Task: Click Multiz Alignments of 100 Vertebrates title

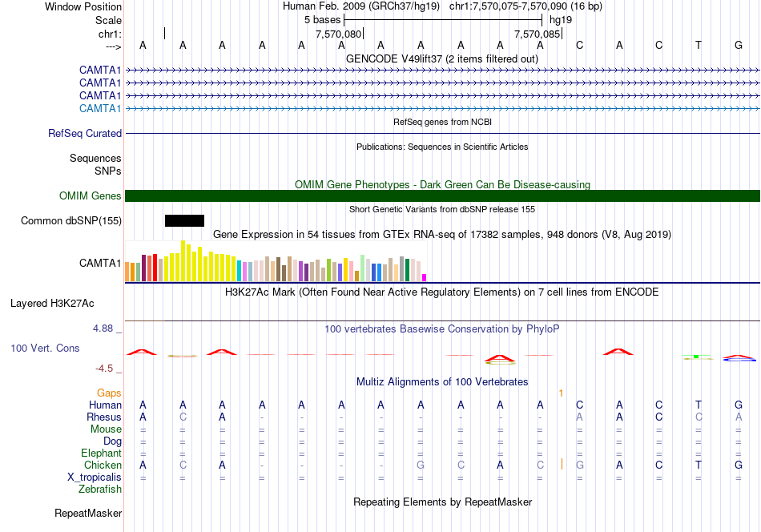Action: coord(442,382)
